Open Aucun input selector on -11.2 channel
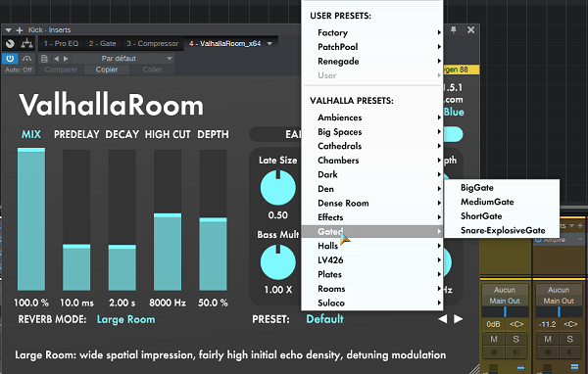This screenshot has height=374, width=588. (x=559, y=290)
